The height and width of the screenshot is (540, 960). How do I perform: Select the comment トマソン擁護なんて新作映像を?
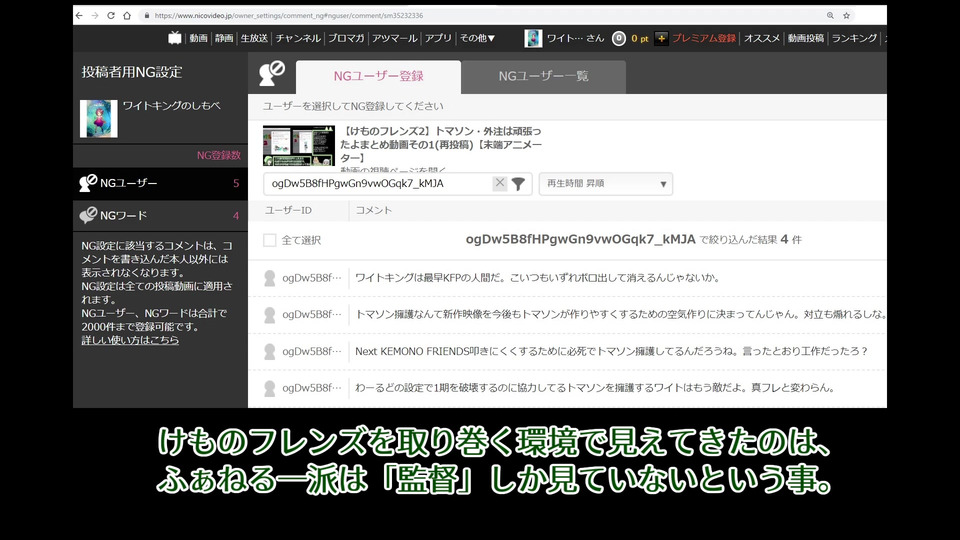pos(620,315)
